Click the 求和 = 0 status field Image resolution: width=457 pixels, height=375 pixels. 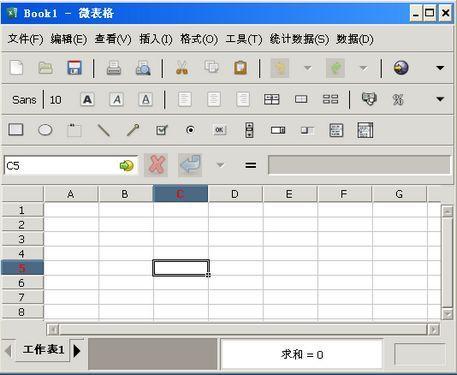point(302,354)
